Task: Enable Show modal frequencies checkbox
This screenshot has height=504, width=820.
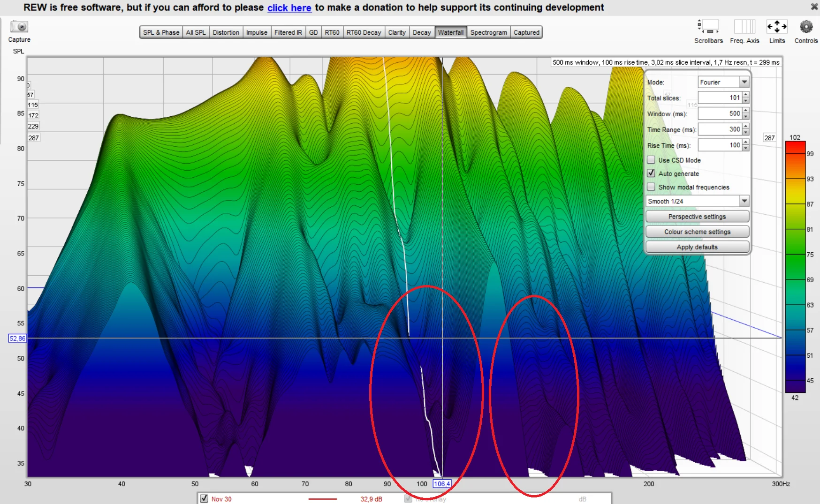Action: [x=651, y=187]
